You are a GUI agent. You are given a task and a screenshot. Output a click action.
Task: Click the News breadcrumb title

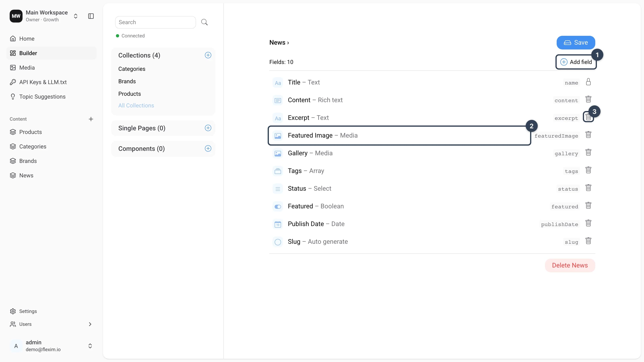tap(277, 42)
